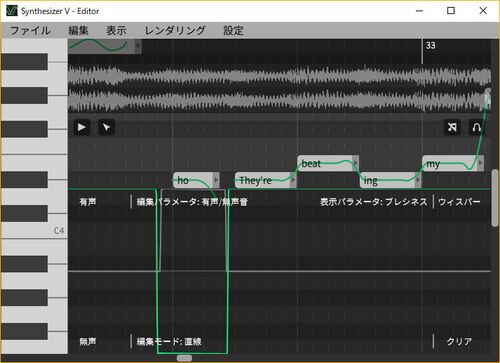500x363 pixels.
Task: Maximize the Synthesizer V window
Action: [x=451, y=11]
